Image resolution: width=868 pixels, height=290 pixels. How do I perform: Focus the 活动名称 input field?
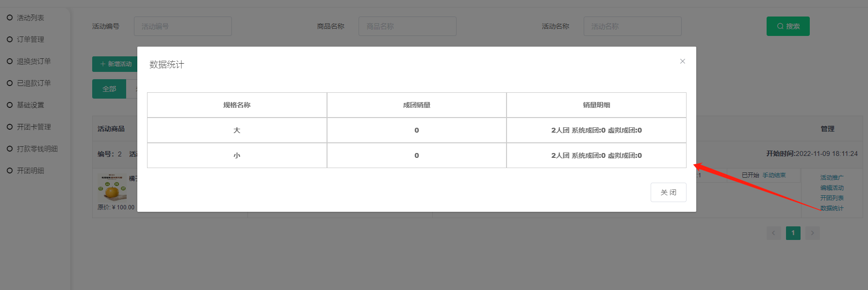632,26
